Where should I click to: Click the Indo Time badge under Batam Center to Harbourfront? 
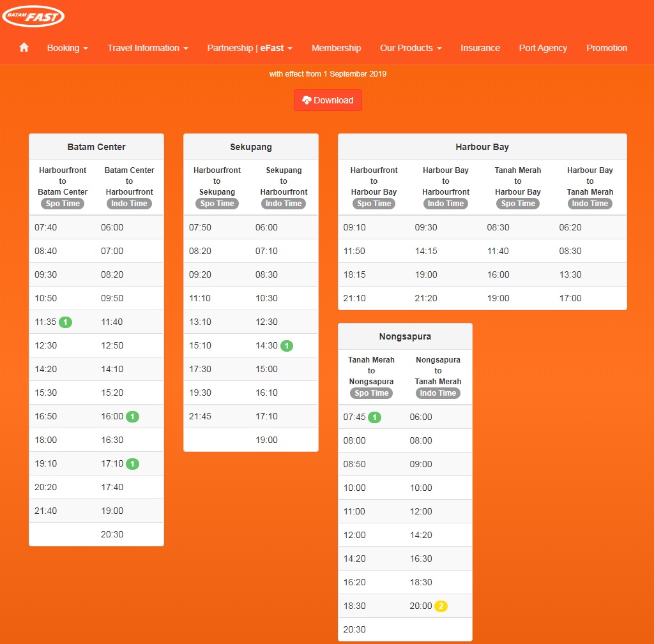(129, 204)
